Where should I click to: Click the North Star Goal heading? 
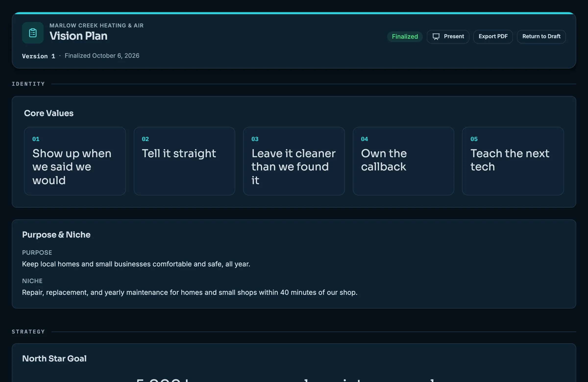[x=54, y=358]
